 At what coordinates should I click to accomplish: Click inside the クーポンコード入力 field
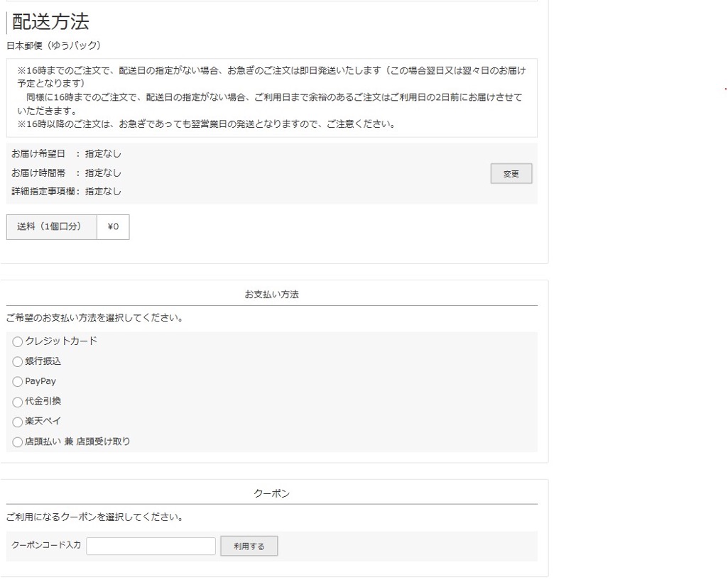click(x=151, y=546)
